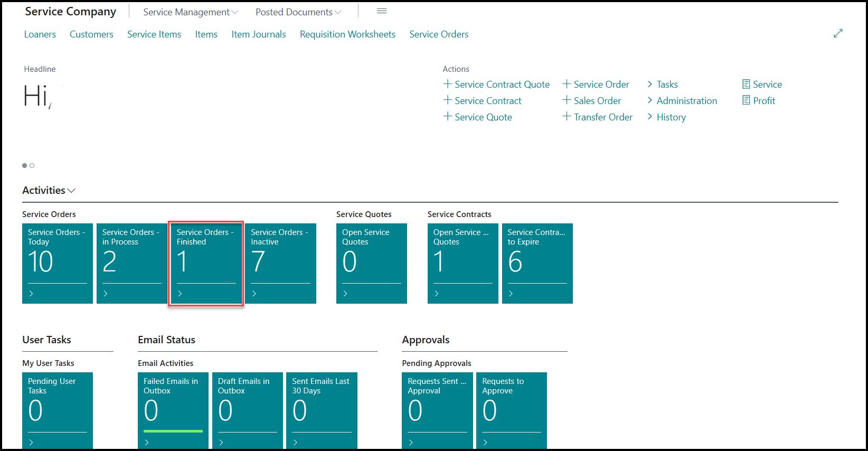Click the arrow on Service Orders - Today tile
The image size is (868, 451).
(31, 294)
